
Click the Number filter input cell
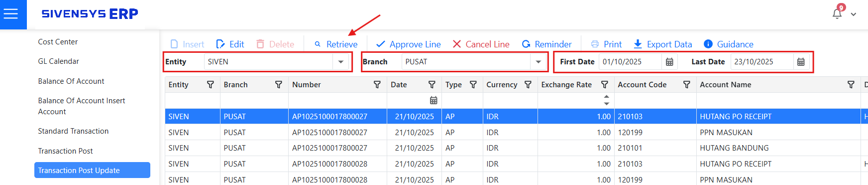pos(338,100)
